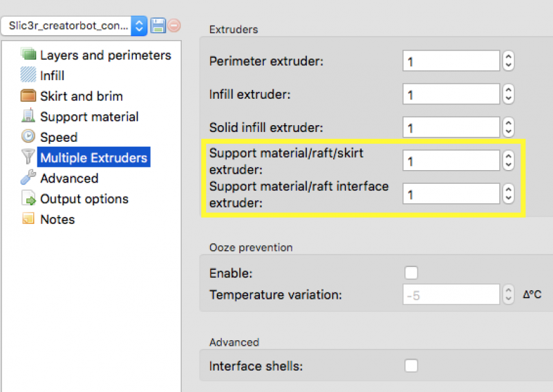Viewport: 553px width, 392px height.
Task: Toggle the Interface shells checkbox
Action: click(x=411, y=366)
